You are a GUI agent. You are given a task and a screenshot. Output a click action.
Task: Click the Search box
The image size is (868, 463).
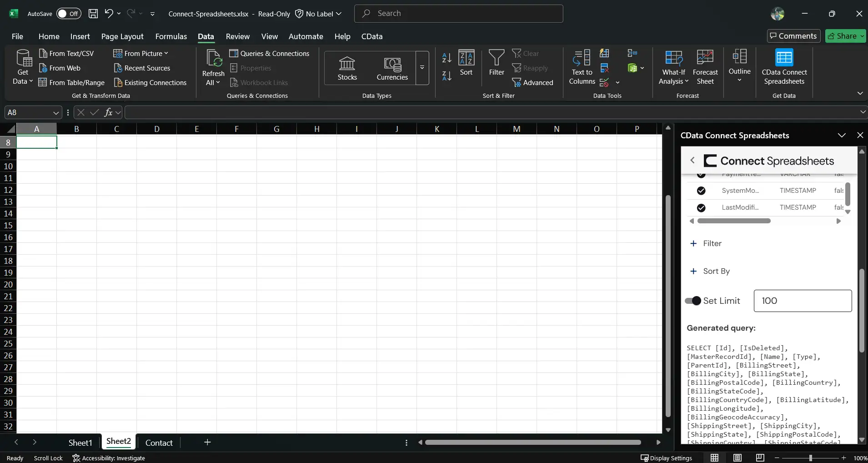(x=458, y=14)
